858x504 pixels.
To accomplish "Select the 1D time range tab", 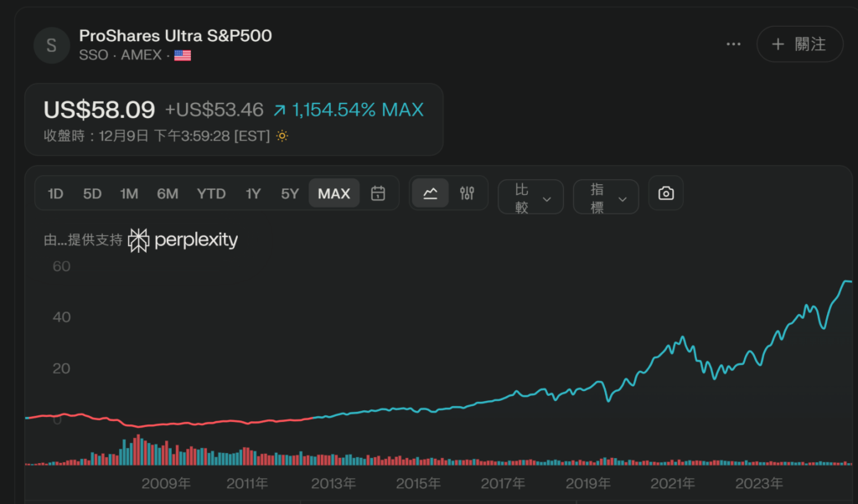I will pyautogui.click(x=55, y=193).
